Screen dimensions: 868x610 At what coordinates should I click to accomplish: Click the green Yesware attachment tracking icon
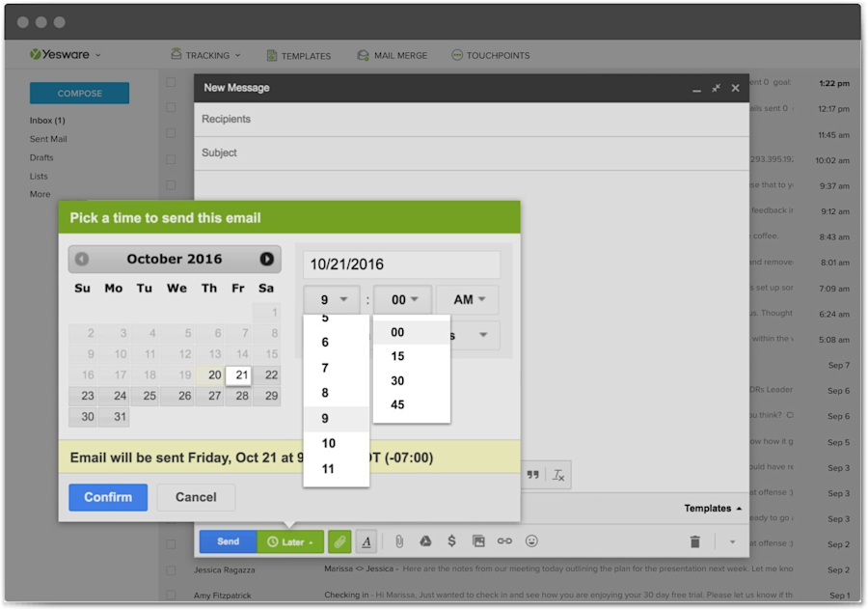[339, 541]
